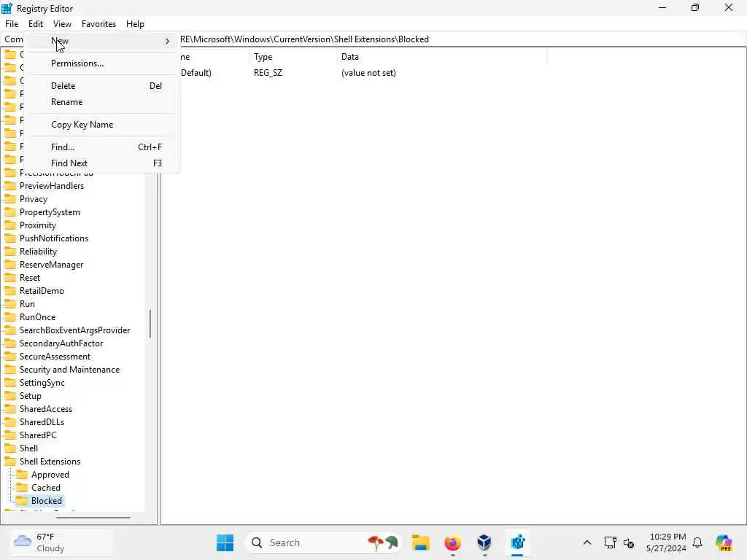The image size is (747, 560).
Task: Select the PushNotifications folder icon
Action: [10, 238]
